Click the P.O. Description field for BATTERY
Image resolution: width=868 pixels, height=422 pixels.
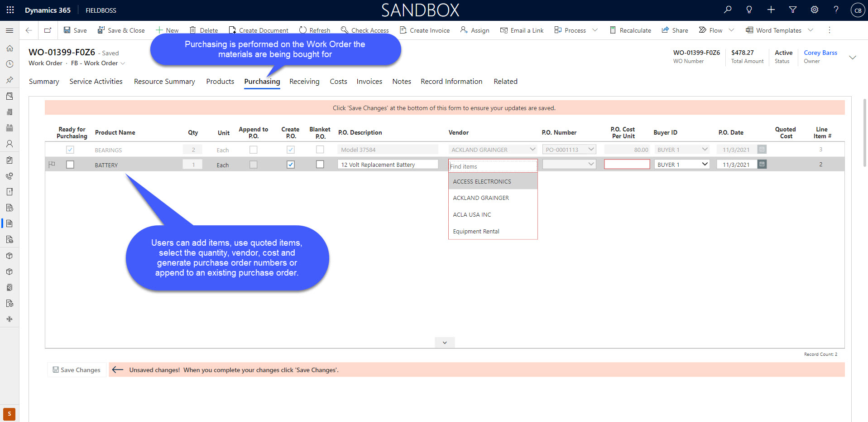tap(388, 165)
